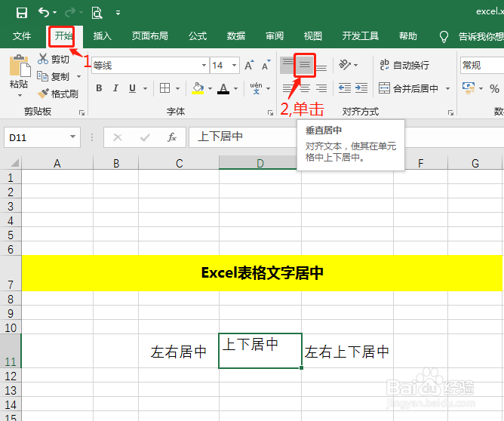The image size is (504, 421).
Task: Apply the yellow fill color bucket
Action: 198,88
